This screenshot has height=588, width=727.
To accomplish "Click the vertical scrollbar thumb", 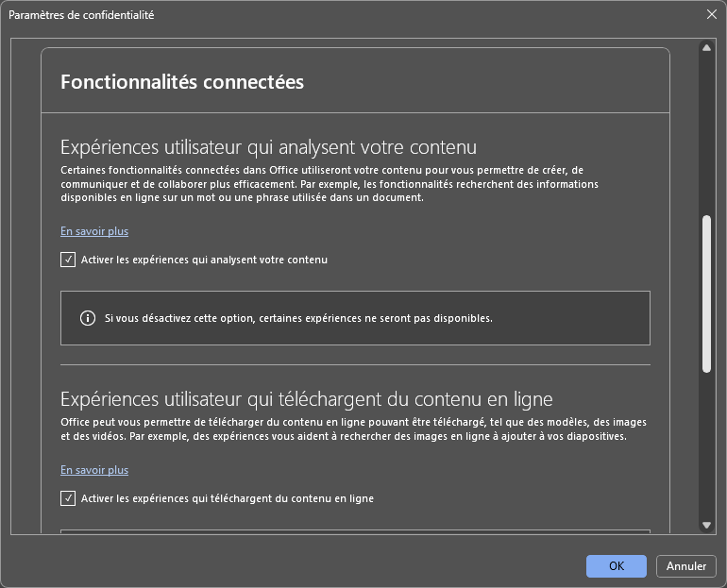I will click(x=706, y=293).
